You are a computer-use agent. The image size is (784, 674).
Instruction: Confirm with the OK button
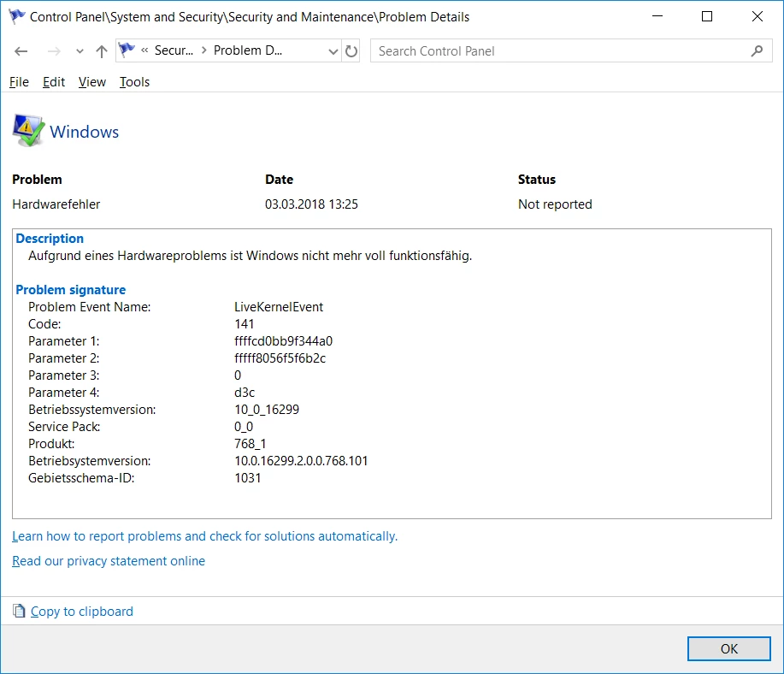(728, 649)
